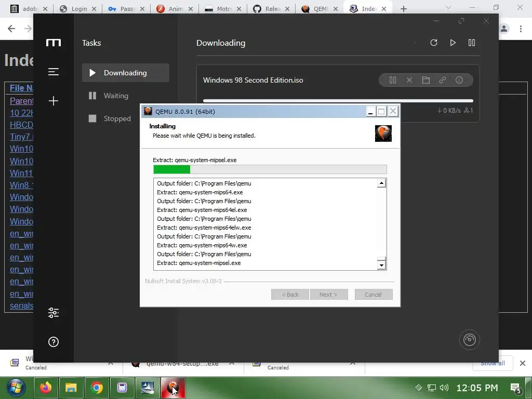
Task: Click the disabled Next button
Action: [x=329, y=295]
